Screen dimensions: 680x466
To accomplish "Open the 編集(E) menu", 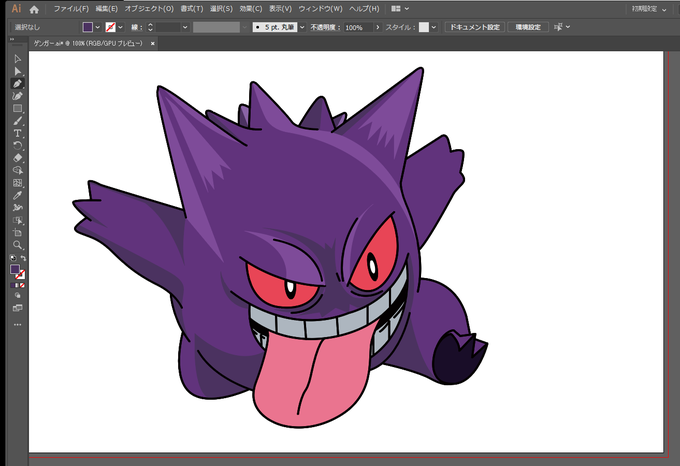I will [106, 9].
